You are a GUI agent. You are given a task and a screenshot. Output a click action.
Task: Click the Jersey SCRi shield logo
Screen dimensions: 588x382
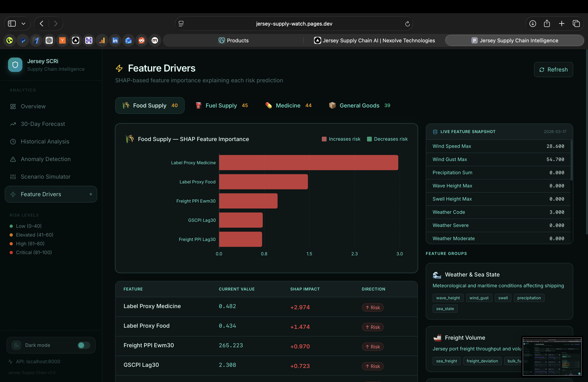coord(15,65)
